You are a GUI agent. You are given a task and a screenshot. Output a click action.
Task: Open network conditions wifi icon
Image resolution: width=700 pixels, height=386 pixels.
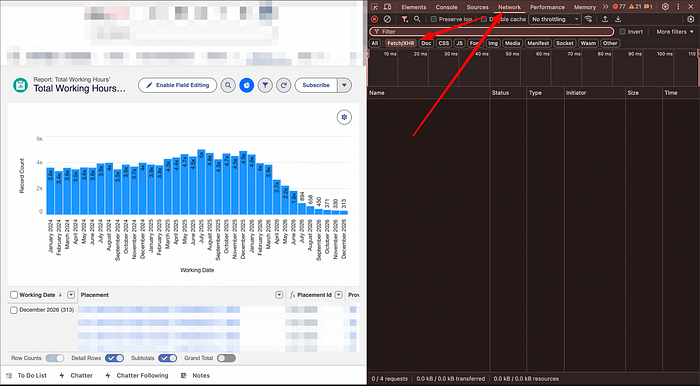click(589, 19)
